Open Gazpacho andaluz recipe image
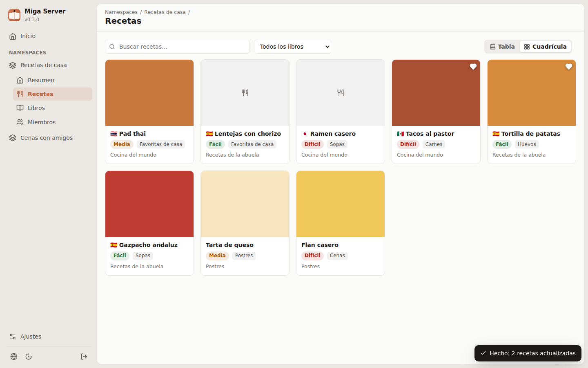This screenshot has width=588, height=368. tap(149, 204)
